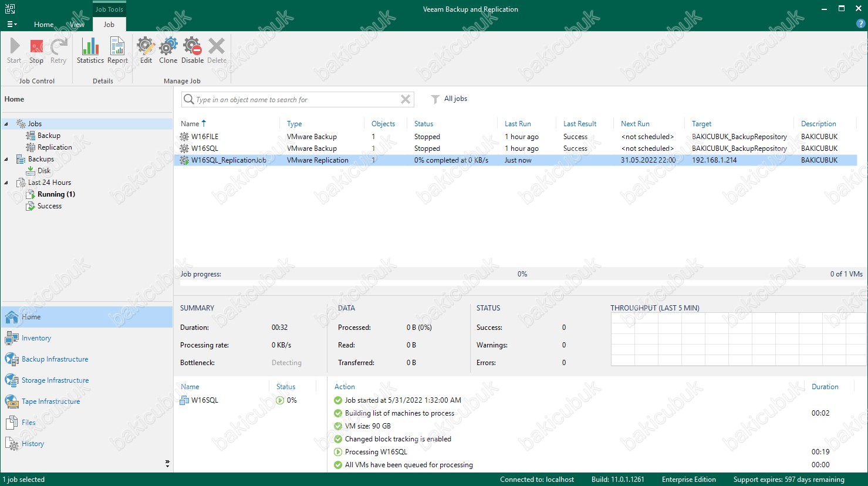Sort by the Next Run column
The image size is (868, 486).
tap(635, 124)
